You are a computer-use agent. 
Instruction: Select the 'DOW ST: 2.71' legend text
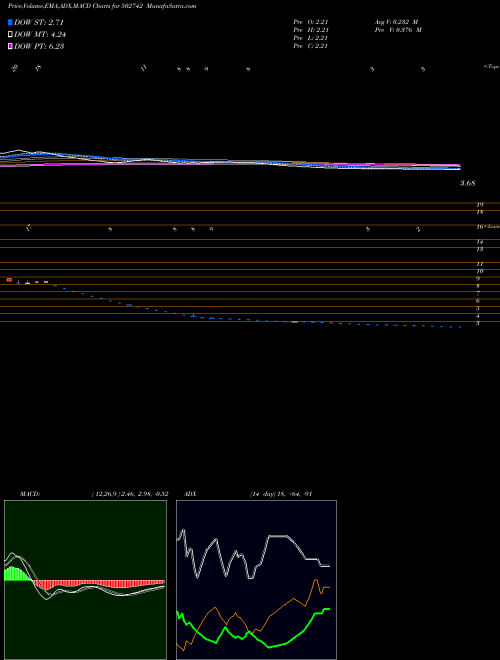39,22
